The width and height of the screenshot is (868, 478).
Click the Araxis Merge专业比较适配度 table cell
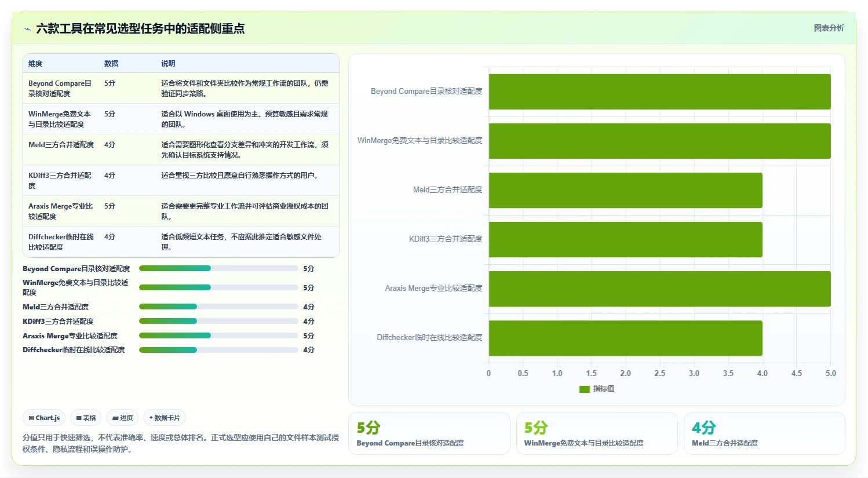pyautogui.click(x=61, y=211)
